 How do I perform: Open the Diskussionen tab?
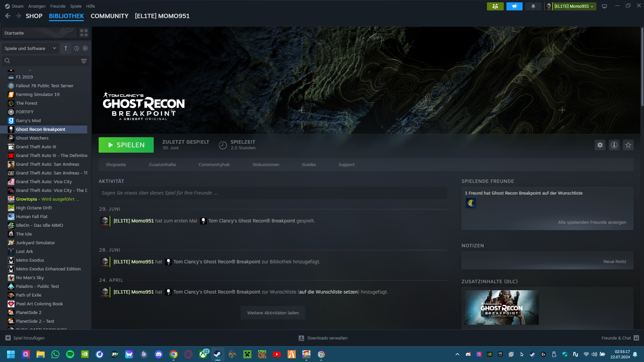tap(266, 164)
